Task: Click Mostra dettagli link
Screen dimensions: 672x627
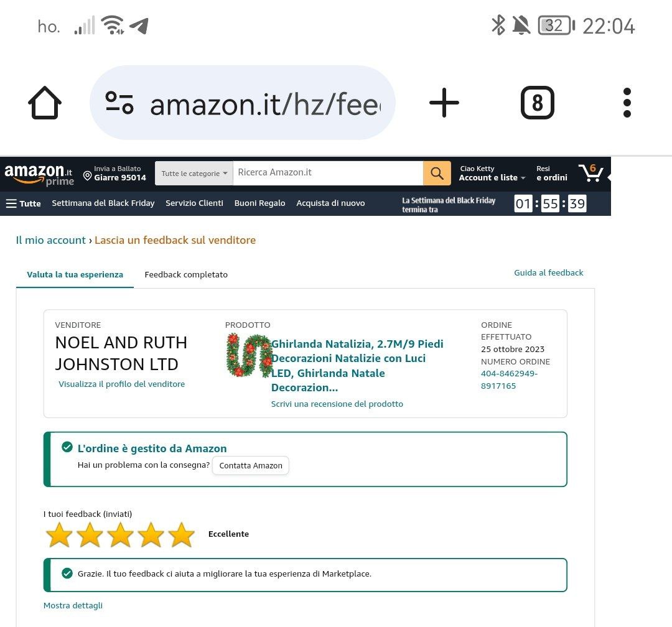Action: (x=73, y=605)
